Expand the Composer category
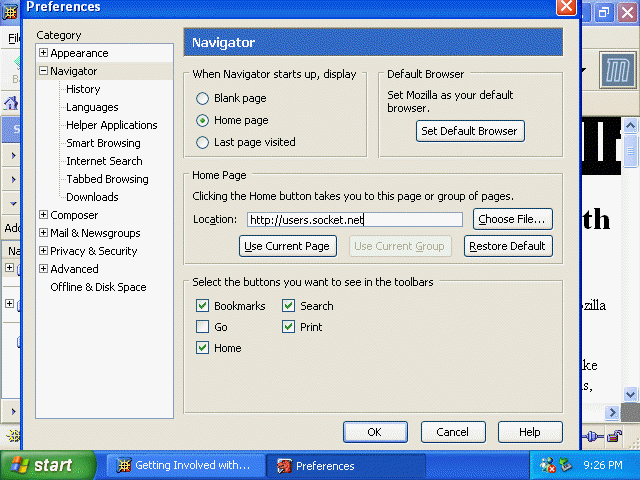The image size is (640, 480). pos(43,215)
